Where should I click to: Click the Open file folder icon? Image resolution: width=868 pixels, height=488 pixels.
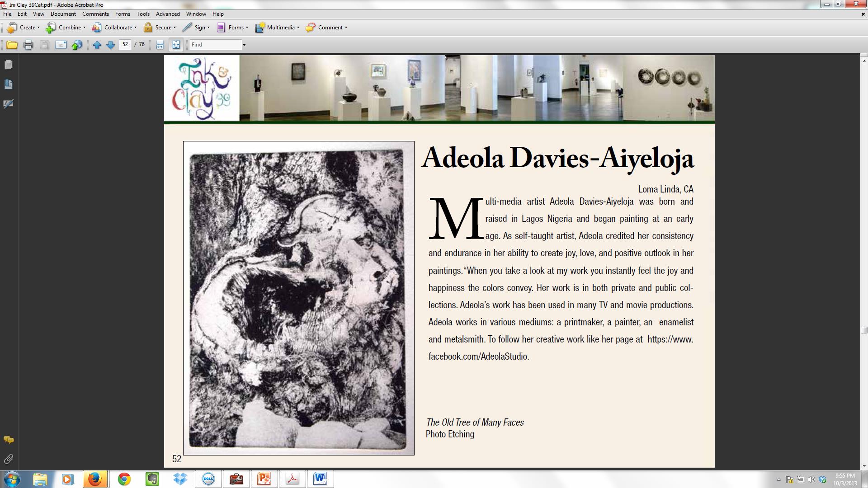pyautogui.click(x=12, y=45)
